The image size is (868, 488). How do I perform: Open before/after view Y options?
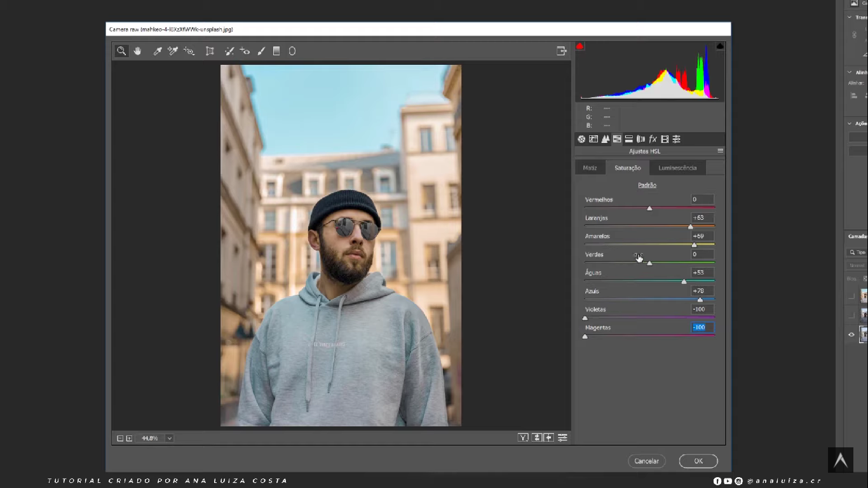523,438
